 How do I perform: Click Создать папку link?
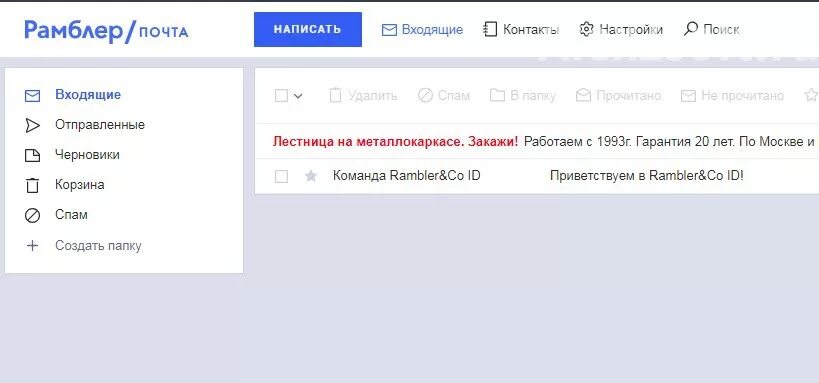click(98, 246)
